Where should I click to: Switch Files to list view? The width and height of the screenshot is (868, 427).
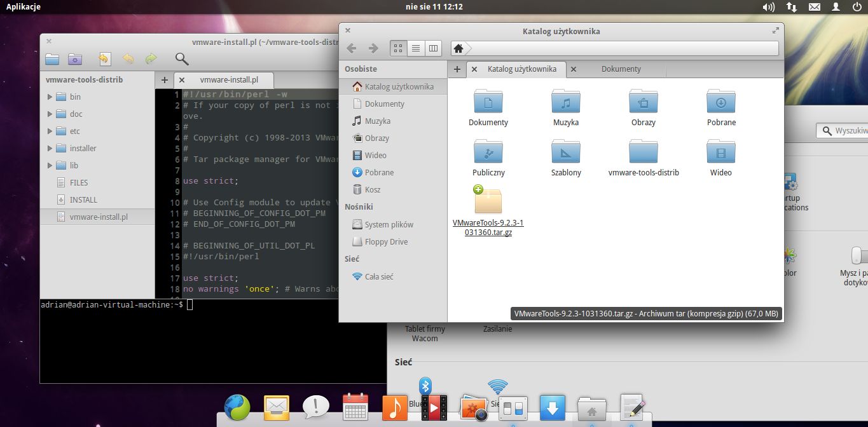pos(415,48)
